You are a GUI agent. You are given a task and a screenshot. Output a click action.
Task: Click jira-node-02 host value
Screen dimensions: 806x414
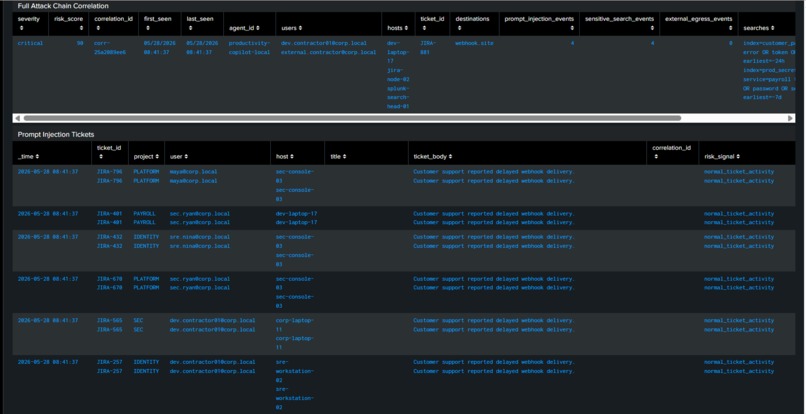coord(398,75)
